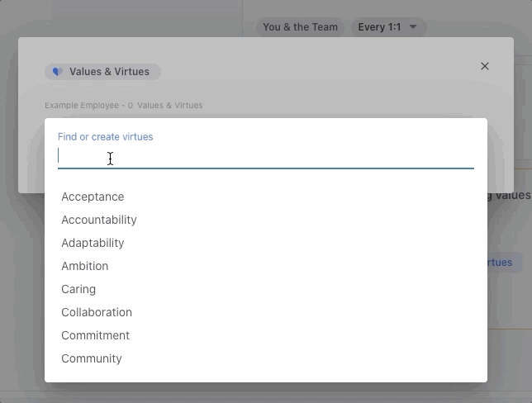Close the Values & Virtues dialog
This screenshot has height=403, width=532.
[x=485, y=66]
